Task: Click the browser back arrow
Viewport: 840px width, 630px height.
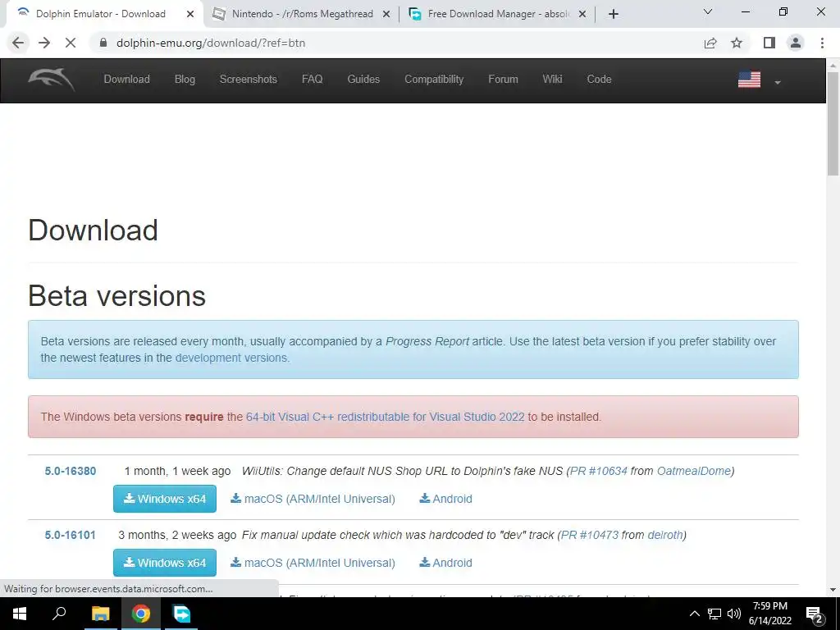Action: tap(18, 43)
